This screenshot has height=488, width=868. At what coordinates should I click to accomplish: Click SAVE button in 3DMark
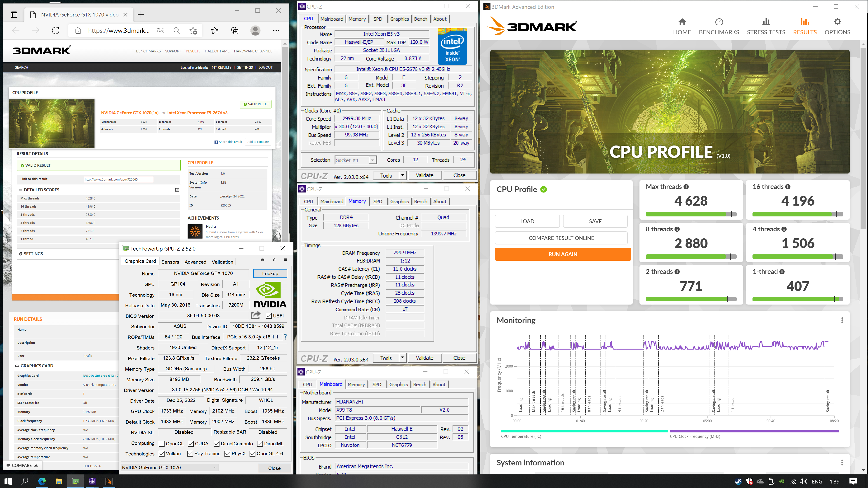[x=595, y=221]
